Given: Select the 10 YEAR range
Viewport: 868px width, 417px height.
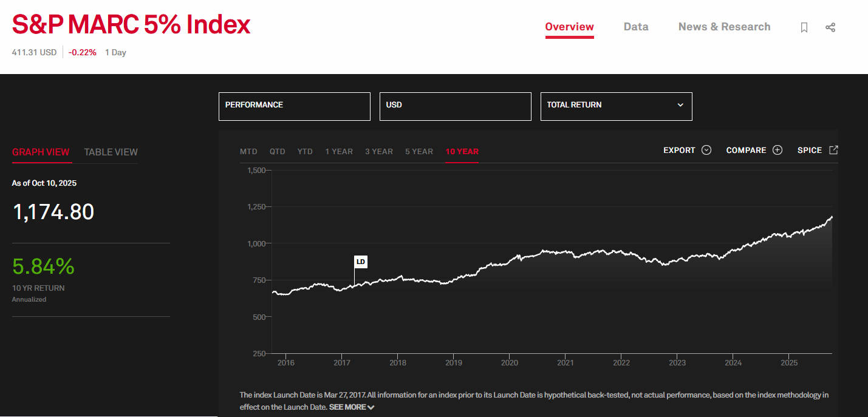Looking at the screenshot, I should pos(462,151).
